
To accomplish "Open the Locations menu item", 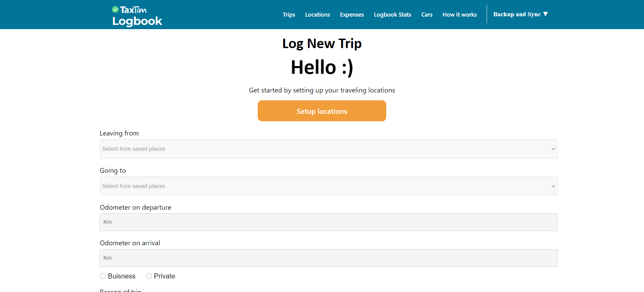I will point(317,15).
